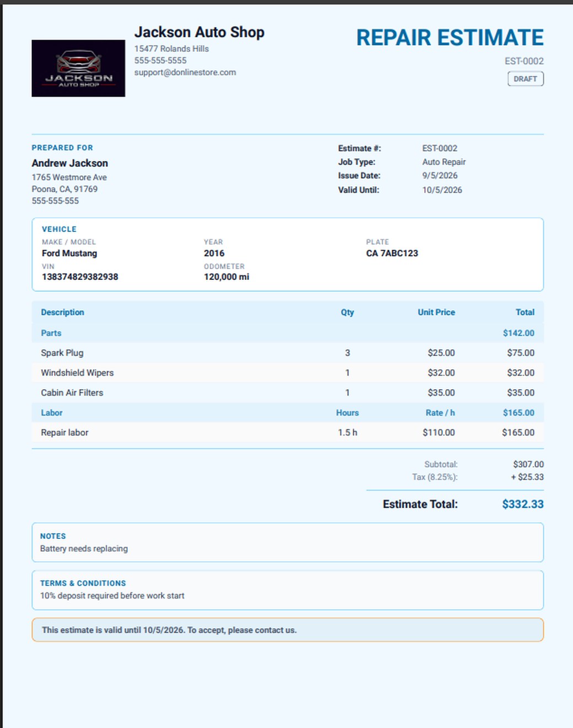The width and height of the screenshot is (573, 728).
Task: Click the vehicle year 2016
Action: (214, 253)
